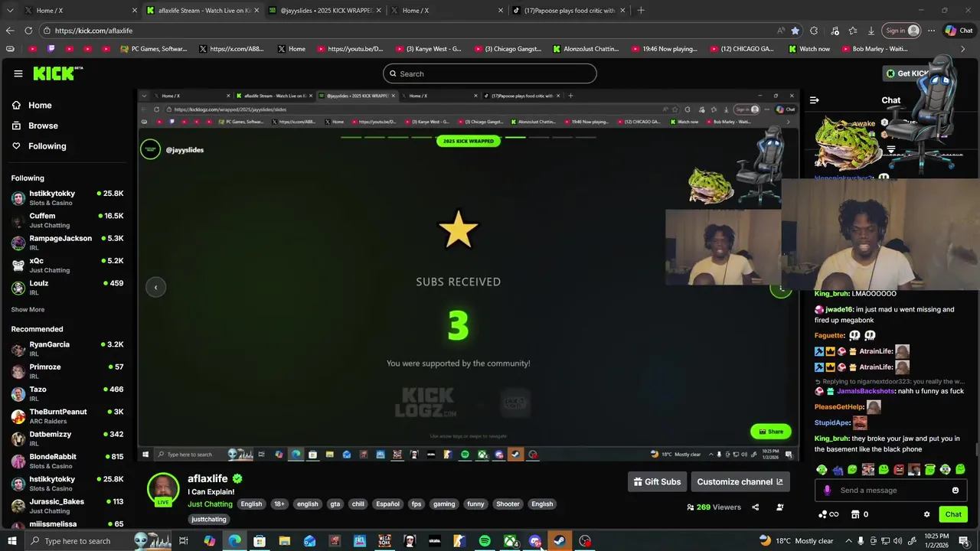Open a new browser tab

[x=641, y=11]
